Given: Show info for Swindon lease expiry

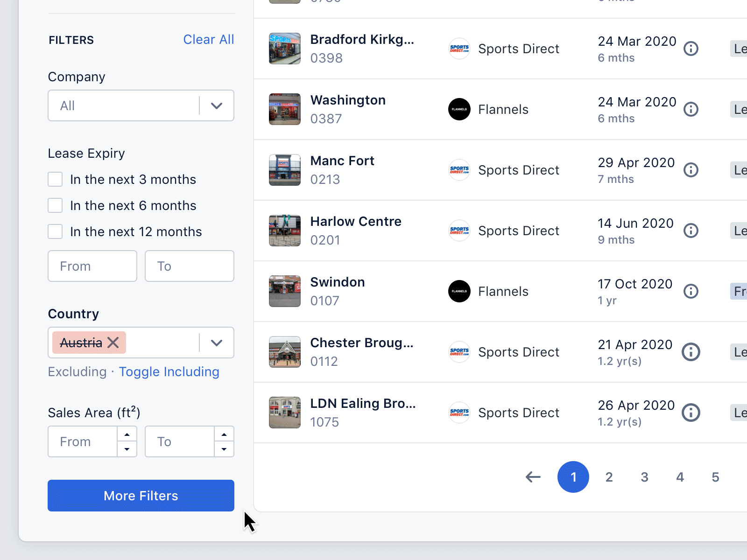Looking at the screenshot, I should pos(691,291).
